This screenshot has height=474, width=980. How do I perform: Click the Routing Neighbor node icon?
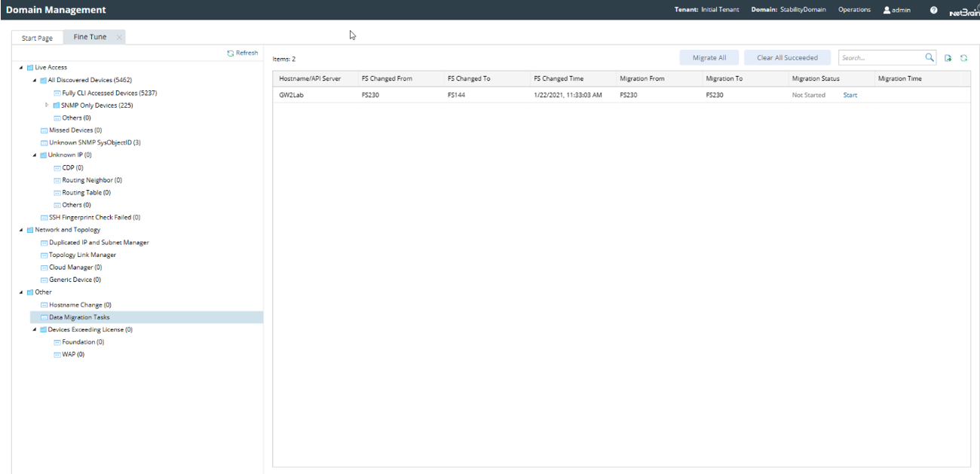click(x=57, y=180)
